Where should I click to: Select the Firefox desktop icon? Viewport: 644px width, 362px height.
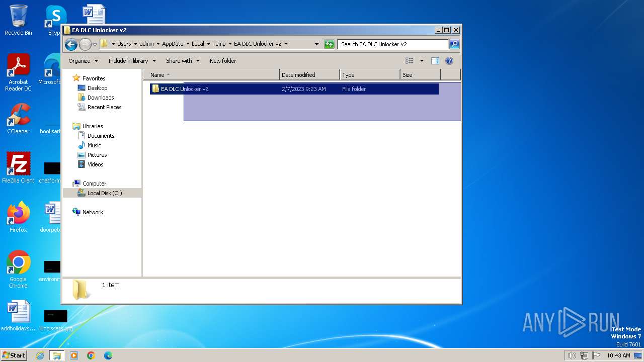point(18,217)
